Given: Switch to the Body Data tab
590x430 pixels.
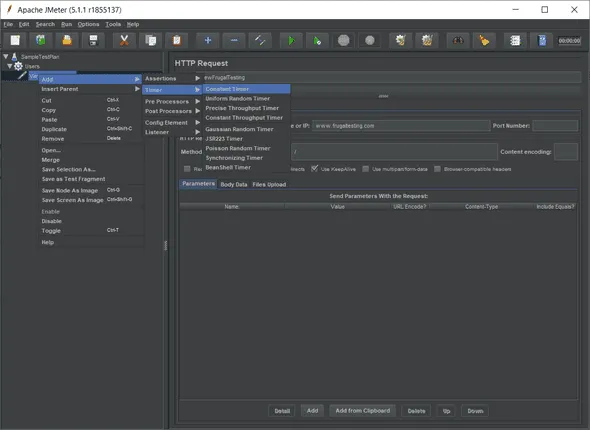Looking at the screenshot, I should tap(234, 184).
